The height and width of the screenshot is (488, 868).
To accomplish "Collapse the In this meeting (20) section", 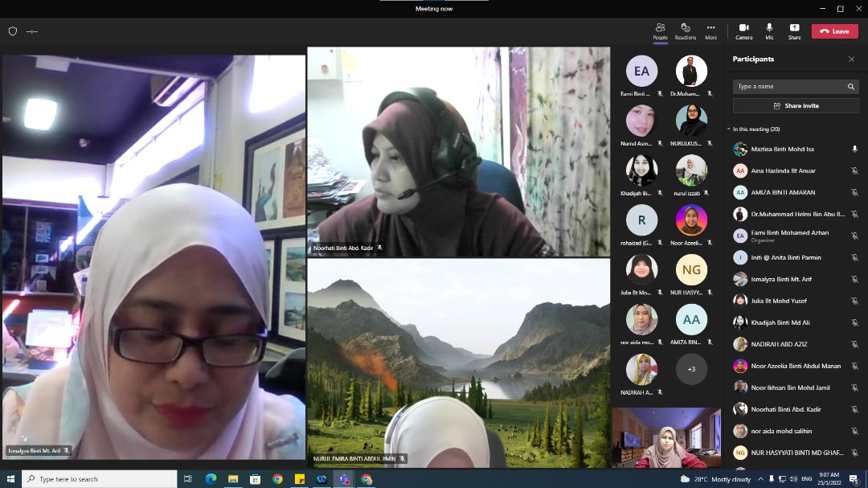I will (728, 129).
